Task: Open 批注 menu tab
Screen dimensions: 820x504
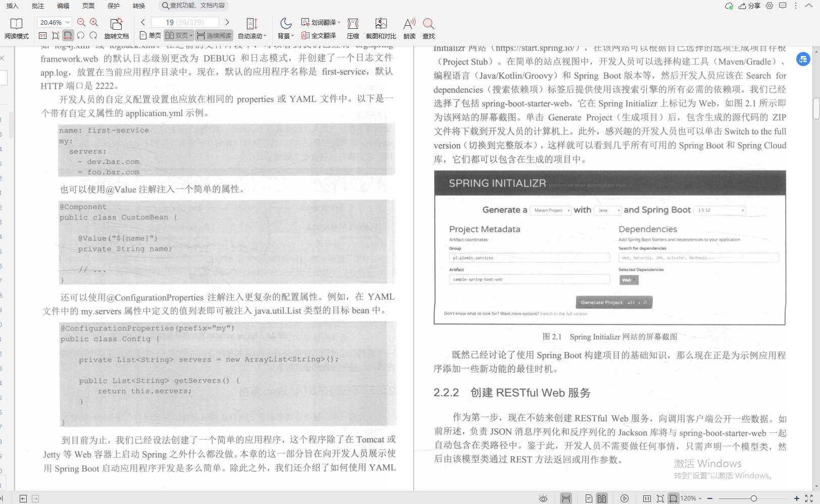Action: [x=37, y=6]
